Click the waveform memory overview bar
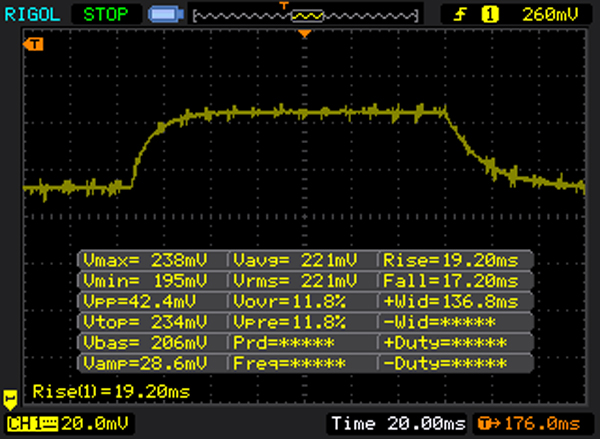The image size is (600, 439). [x=308, y=17]
